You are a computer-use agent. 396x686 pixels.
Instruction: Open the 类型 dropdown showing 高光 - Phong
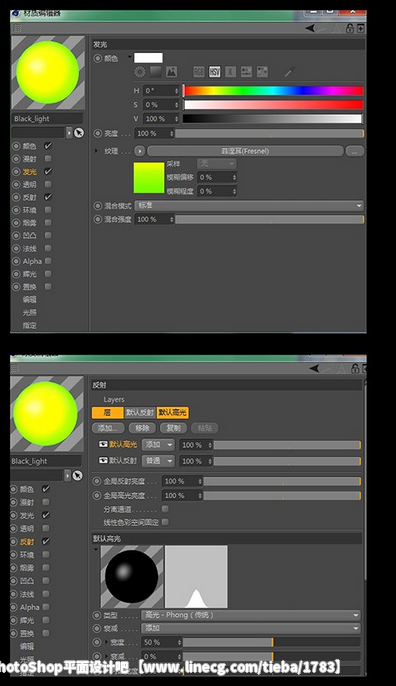pos(251,615)
